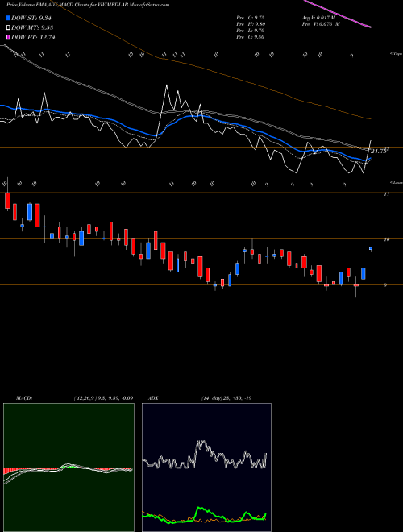The height and width of the screenshot is (532, 403).
Task: Click the blue DOW ST legend swatch
Action: (x=8, y=18)
